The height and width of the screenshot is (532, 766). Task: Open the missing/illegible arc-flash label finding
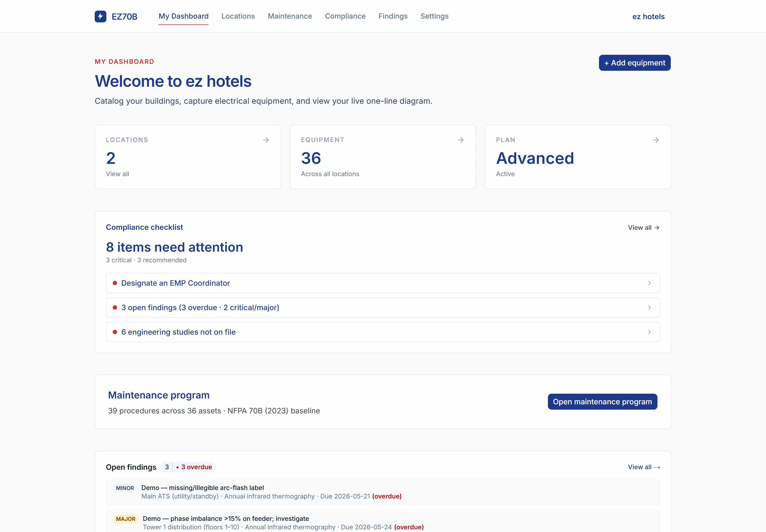click(x=202, y=488)
